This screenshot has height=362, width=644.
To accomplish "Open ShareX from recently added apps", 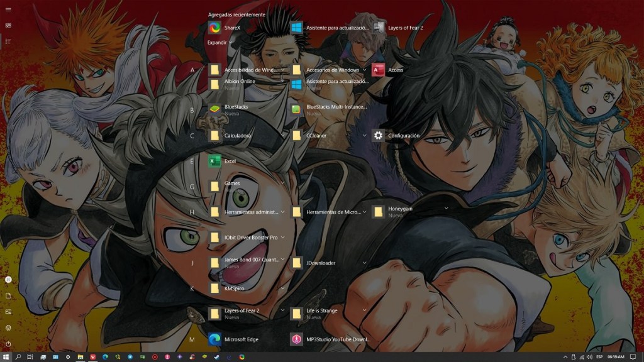I will point(232,28).
